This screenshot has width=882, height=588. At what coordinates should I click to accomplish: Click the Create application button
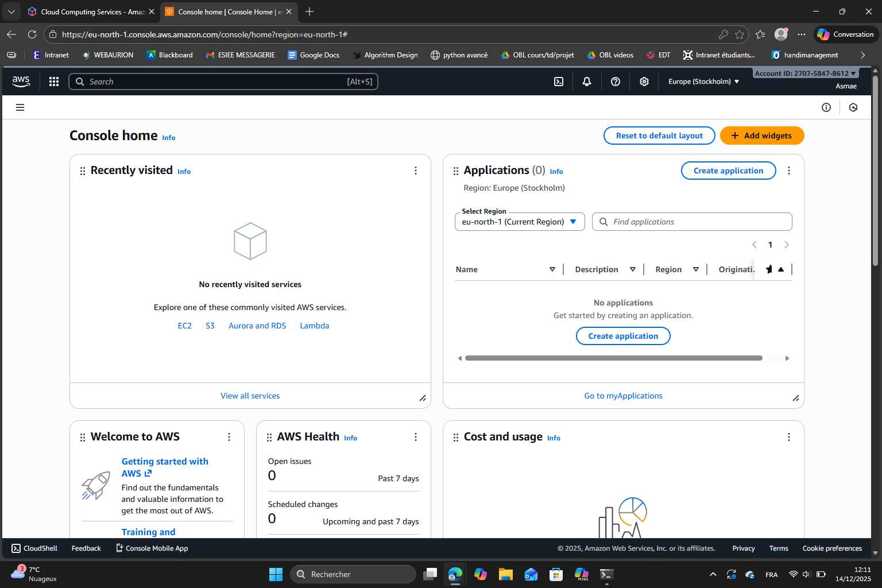coord(728,170)
